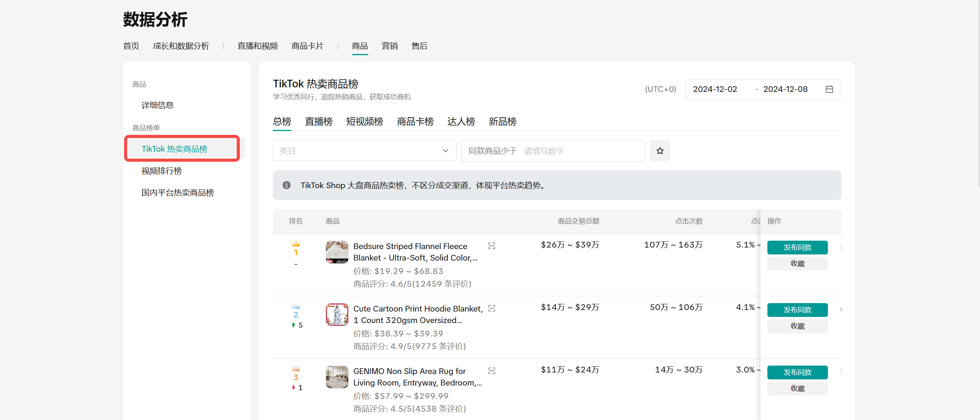
Task: Open the 营销 top navigation tab
Action: point(389,46)
